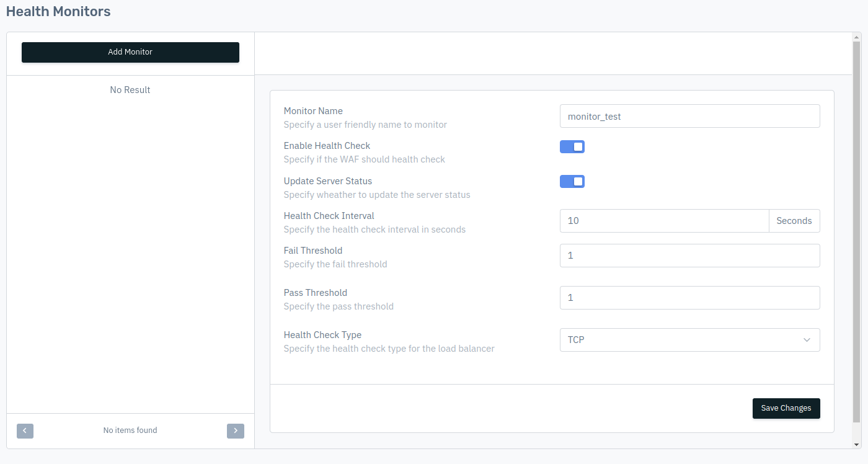Click the "Monitor Name" label
This screenshot has height=464, width=868.
(313, 111)
